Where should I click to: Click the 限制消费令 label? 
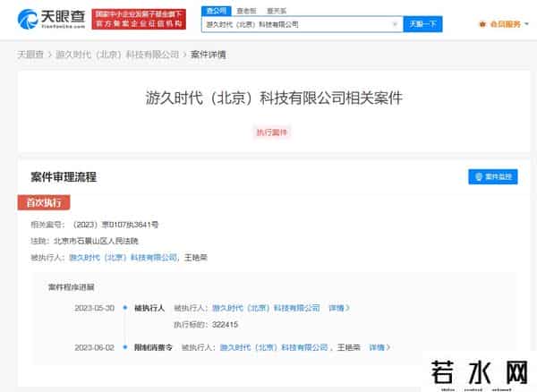tap(153, 347)
